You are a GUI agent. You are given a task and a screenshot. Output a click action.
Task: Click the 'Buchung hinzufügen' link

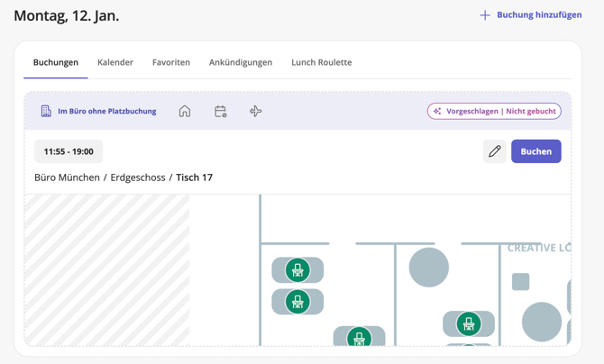pyautogui.click(x=539, y=15)
